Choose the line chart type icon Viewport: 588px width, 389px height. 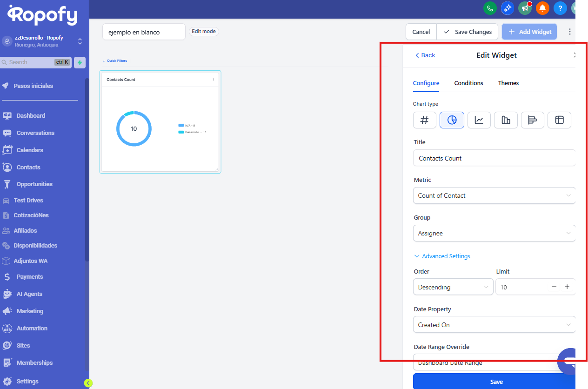pyautogui.click(x=479, y=120)
